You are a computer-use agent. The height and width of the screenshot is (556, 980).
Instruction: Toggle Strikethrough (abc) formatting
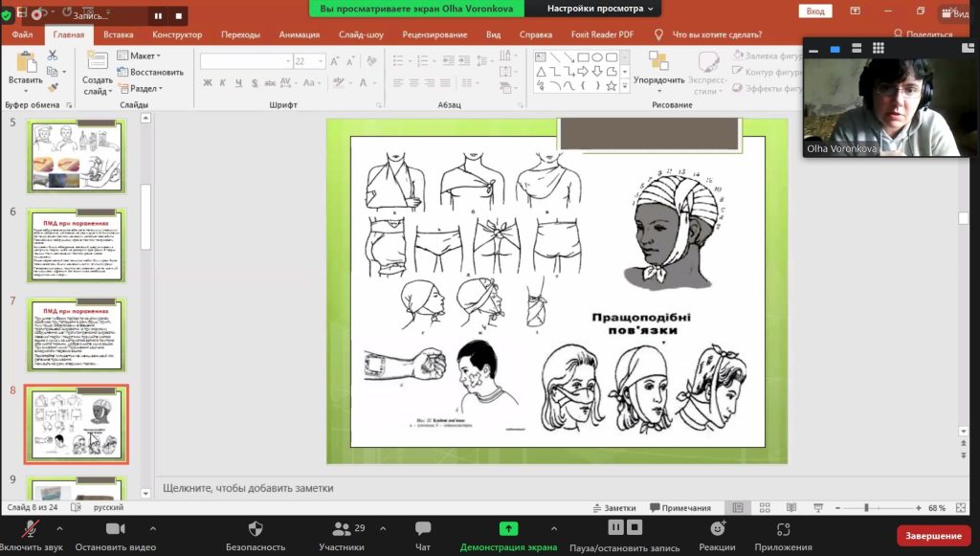(269, 82)
